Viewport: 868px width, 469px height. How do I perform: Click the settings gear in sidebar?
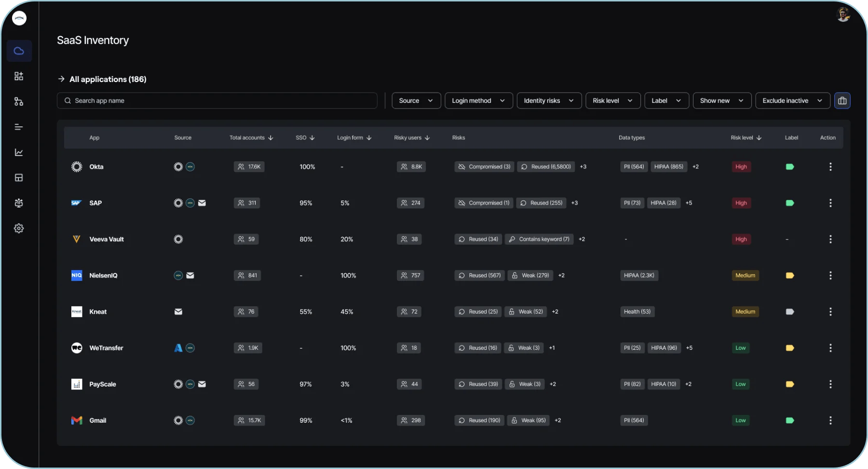click(19, 228)
